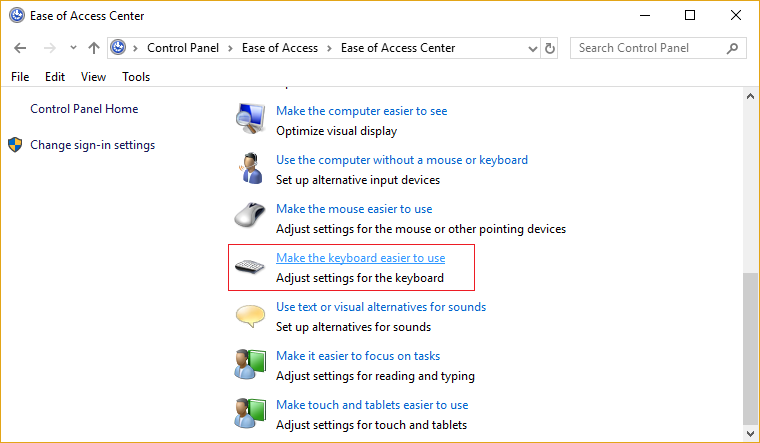Open the File menu
This screenshot has height=443, width=760.
pos(20,77)
